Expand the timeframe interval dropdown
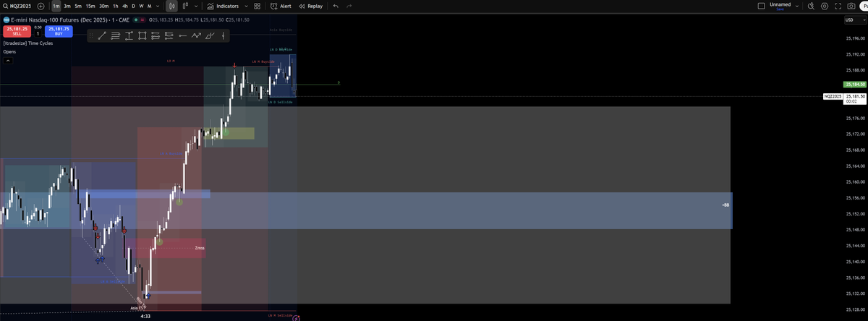The image size is (868, 321). 158,6
